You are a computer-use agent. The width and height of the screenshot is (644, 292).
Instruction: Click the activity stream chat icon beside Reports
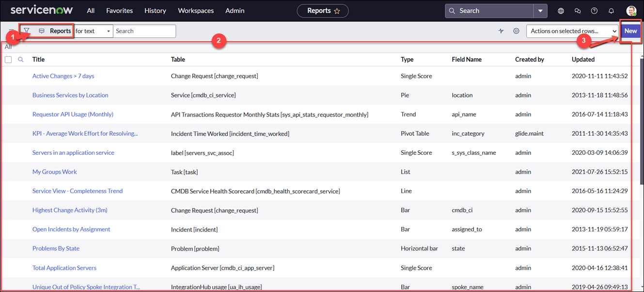pyautogui.click(x=42, y=31)
